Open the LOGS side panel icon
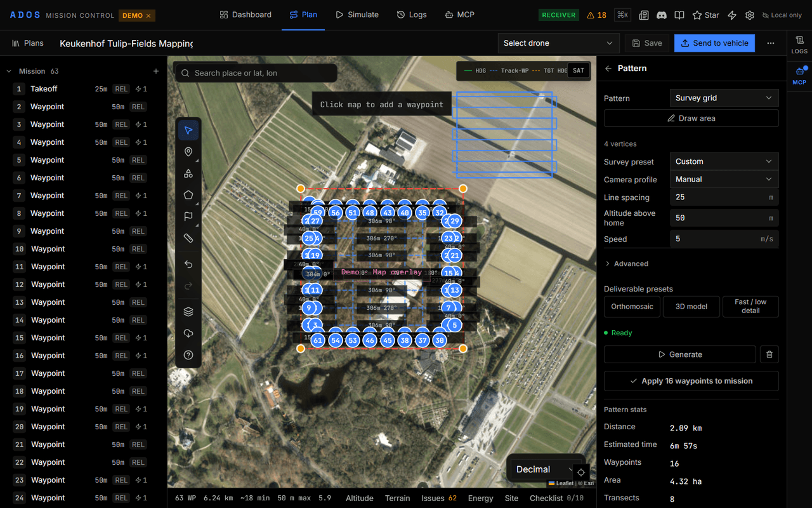This screenshot has height=508, width=812. pyautogui.click(x=799, y=44)
